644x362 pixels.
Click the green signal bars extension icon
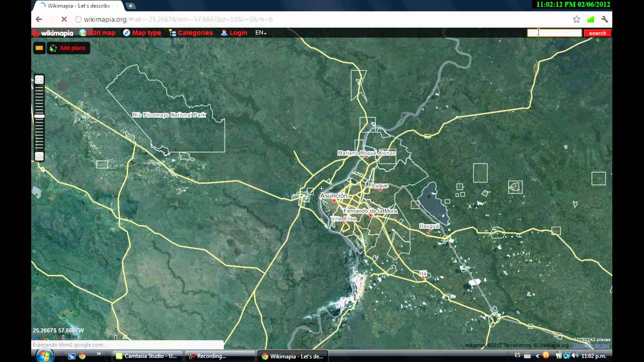coord(591,19)
